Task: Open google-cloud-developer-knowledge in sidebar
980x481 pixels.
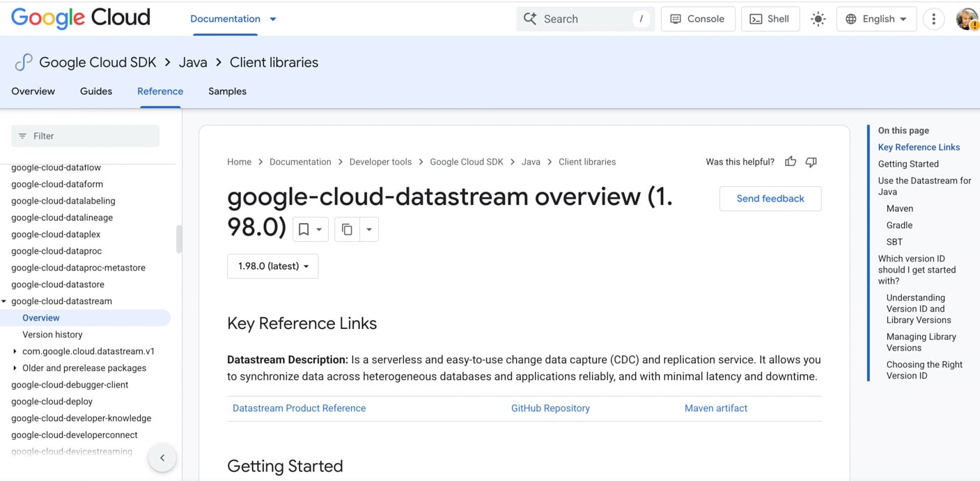Action: (x=81, y=418)
